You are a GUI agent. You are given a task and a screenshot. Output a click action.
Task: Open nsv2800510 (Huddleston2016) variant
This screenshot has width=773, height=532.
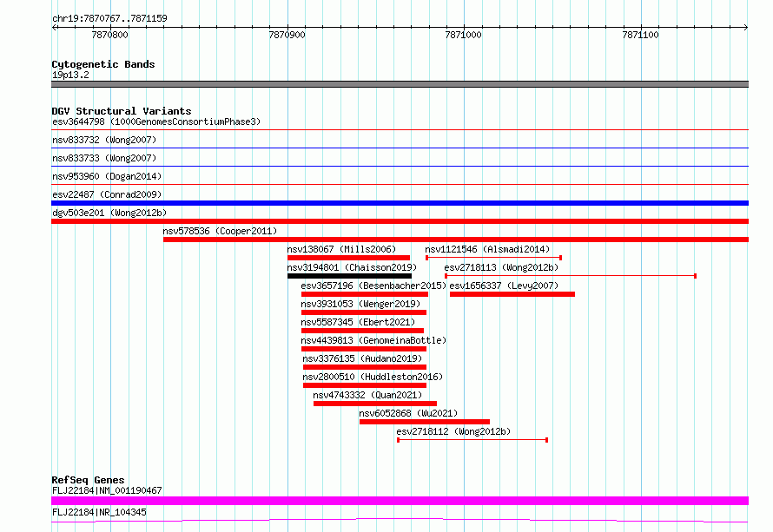373,377
